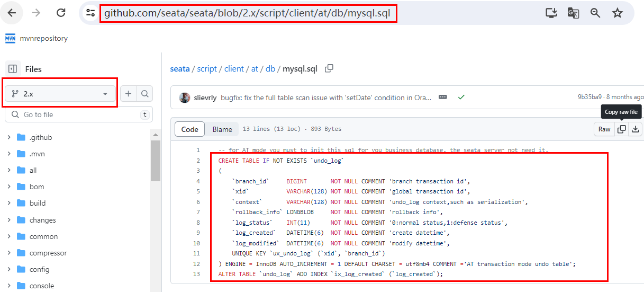Click the 'ALTER TABLE undo_log' code line
The height and width of the screenshot is (292, 644).
[331, 274]
